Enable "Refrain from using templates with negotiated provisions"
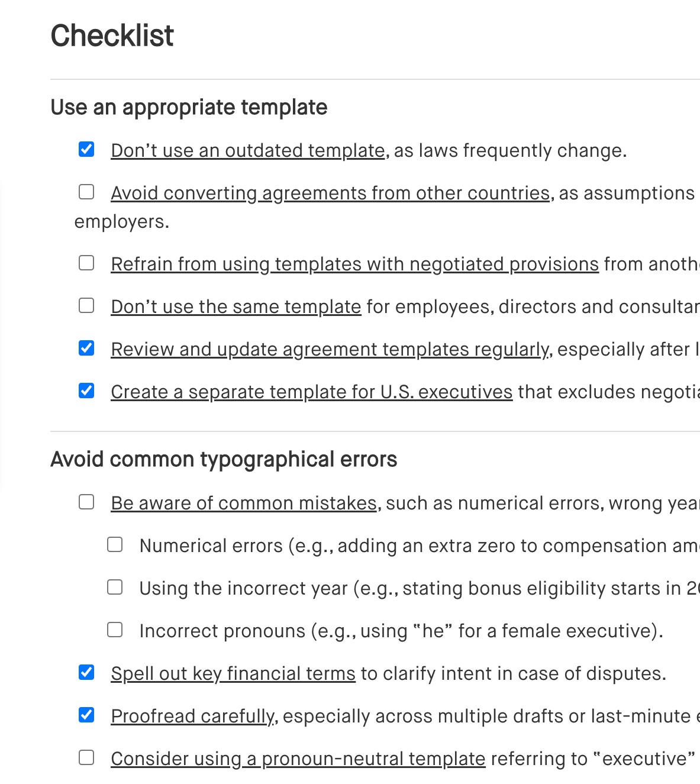 [86, 263]
